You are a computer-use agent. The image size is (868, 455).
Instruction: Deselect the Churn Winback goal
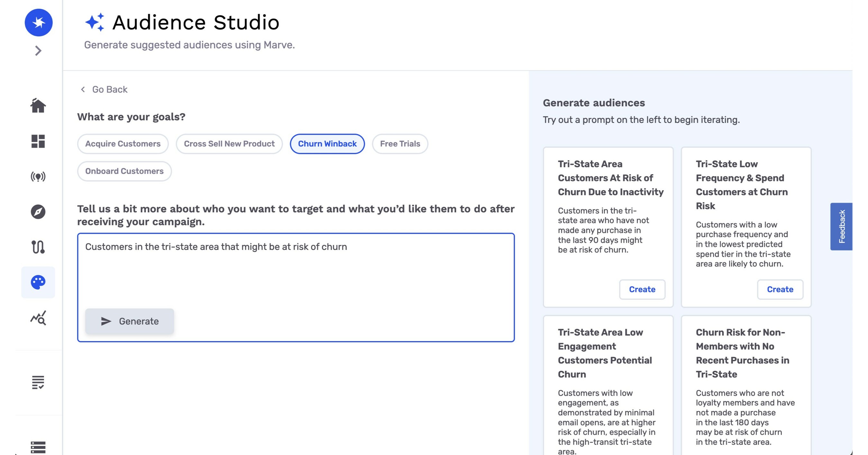point(327,144)
